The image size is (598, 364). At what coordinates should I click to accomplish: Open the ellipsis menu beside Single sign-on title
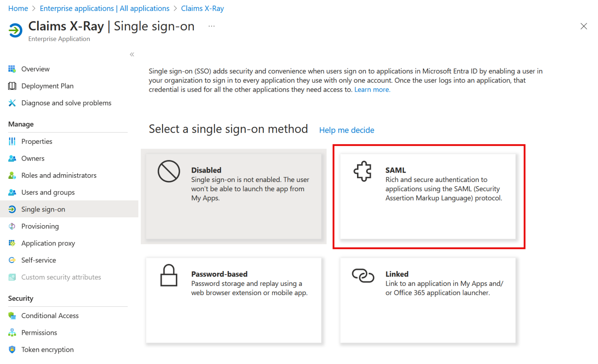point(211,26)
